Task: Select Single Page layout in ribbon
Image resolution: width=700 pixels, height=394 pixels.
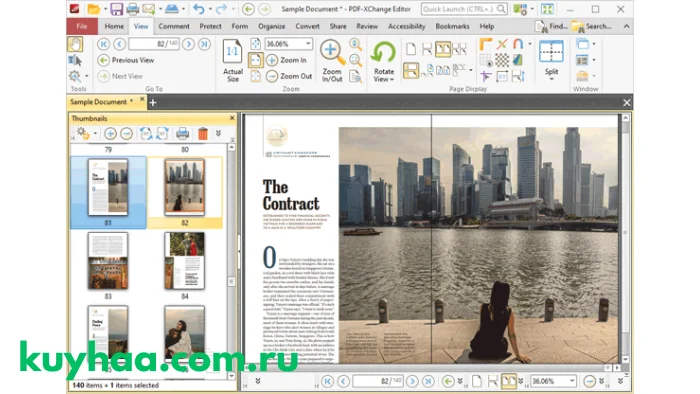Action: (411, 48)
